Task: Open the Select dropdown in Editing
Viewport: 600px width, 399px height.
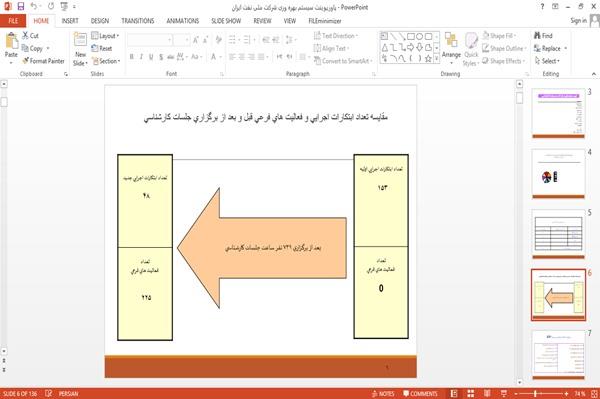Action: (547, 61)
